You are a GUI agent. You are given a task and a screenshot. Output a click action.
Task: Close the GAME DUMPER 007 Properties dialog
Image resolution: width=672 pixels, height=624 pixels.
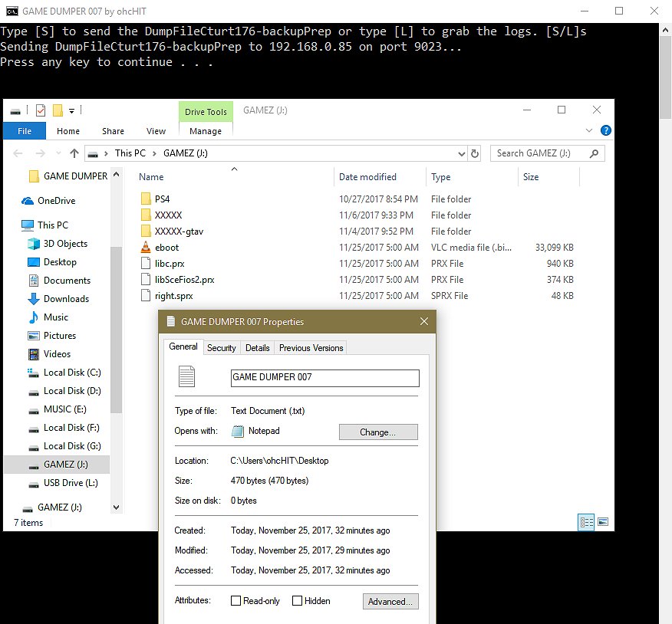pos(424,321)
